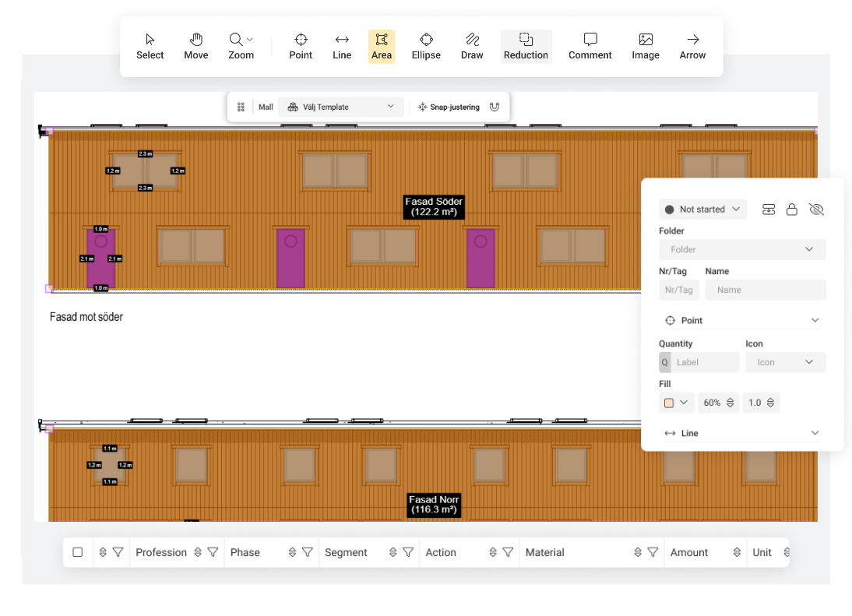Filter the Material column
This screenshot has height=616, width=852.
point(653,552)
